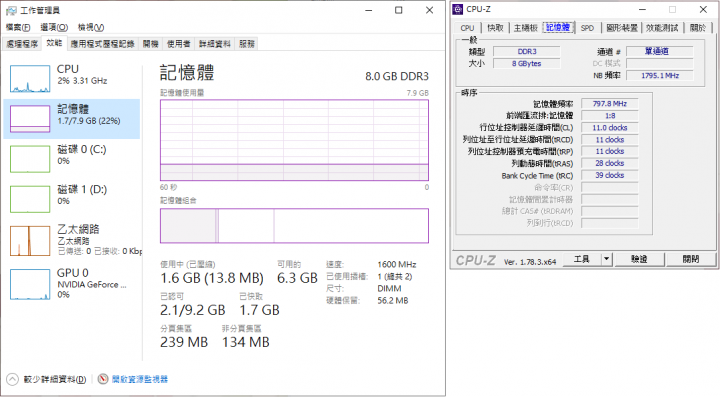Image resolution: width=720 pixels, height=397 pixels.
Task: Click the 1.6 GB (13.8 MB) in-use value
Action: tap(212, 278)
